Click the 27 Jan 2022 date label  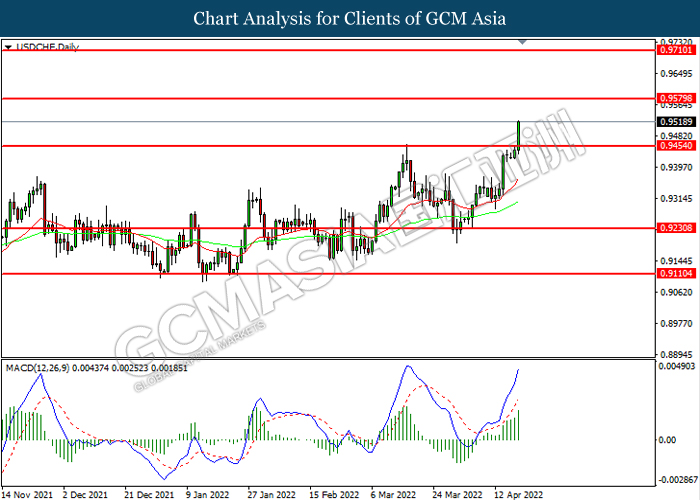pyautogui.click(x=271, y=495)
